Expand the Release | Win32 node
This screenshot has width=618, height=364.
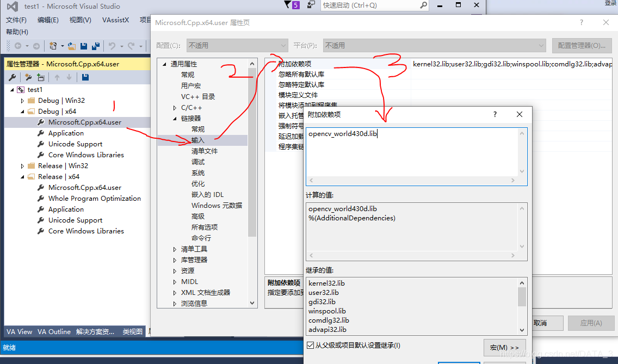coord(22,166)
